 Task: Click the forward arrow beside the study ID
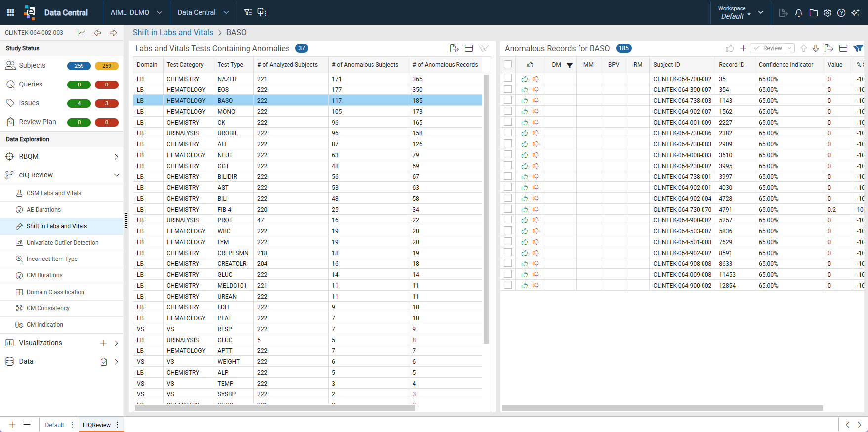pyautogui.click(x=113, y=33)
